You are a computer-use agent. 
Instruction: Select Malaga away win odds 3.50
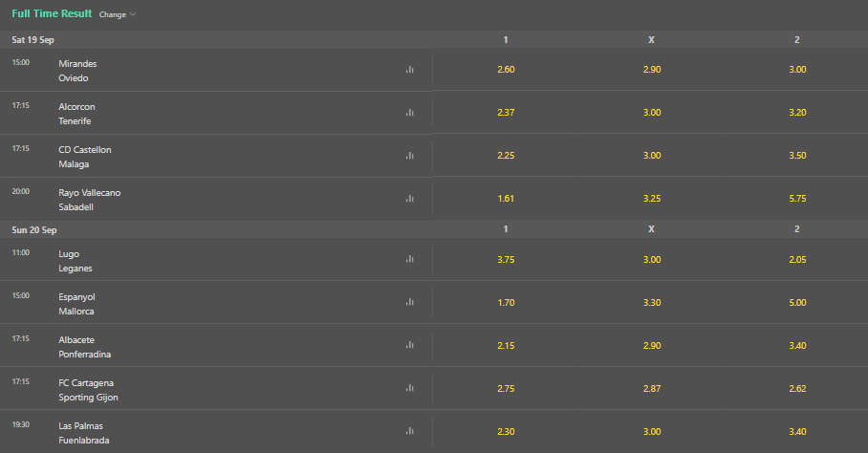coord(797,156)
